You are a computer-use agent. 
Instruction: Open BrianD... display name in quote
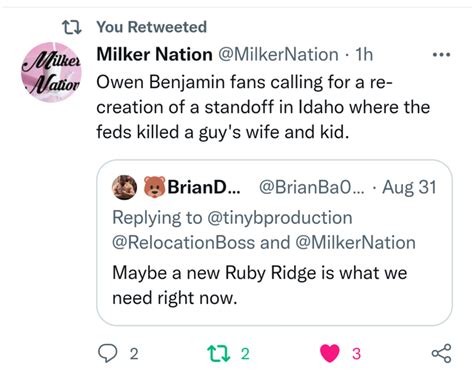(204, 187)
